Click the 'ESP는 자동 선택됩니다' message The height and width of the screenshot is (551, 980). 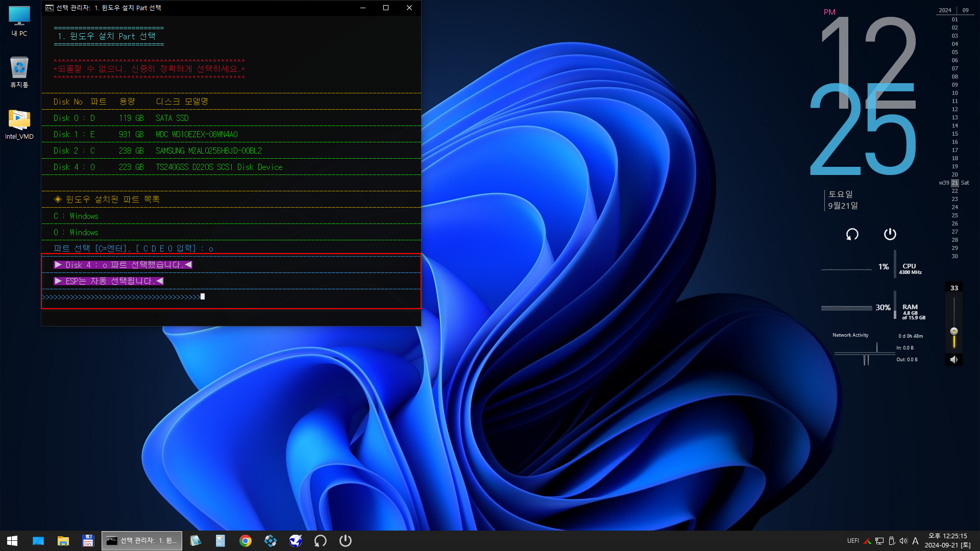(x=109, y=281)
